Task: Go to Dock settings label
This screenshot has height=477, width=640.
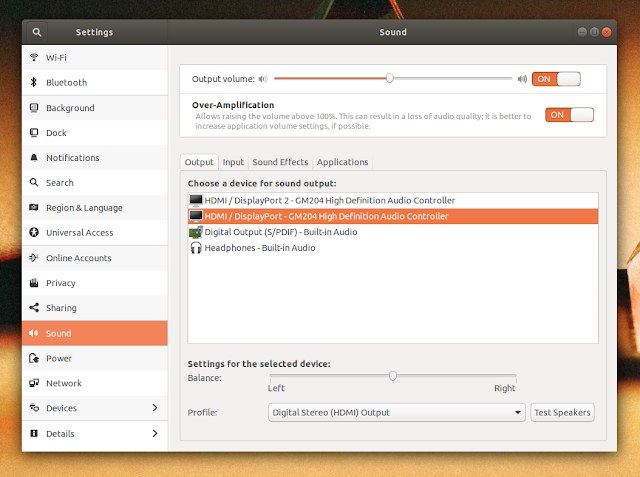Action: coord(56,133)
